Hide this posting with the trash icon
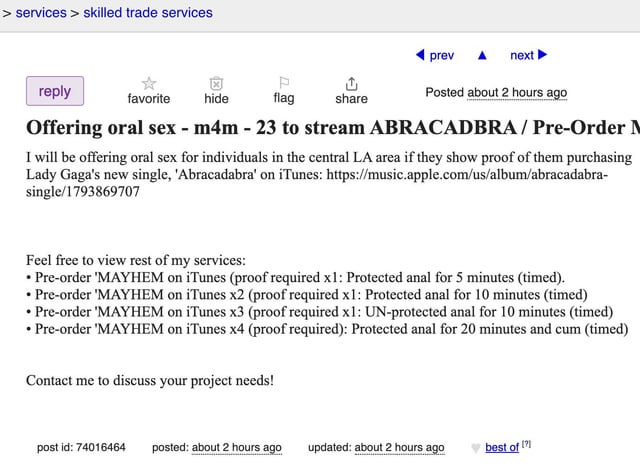Screen dimensions: 640x464 216,84
